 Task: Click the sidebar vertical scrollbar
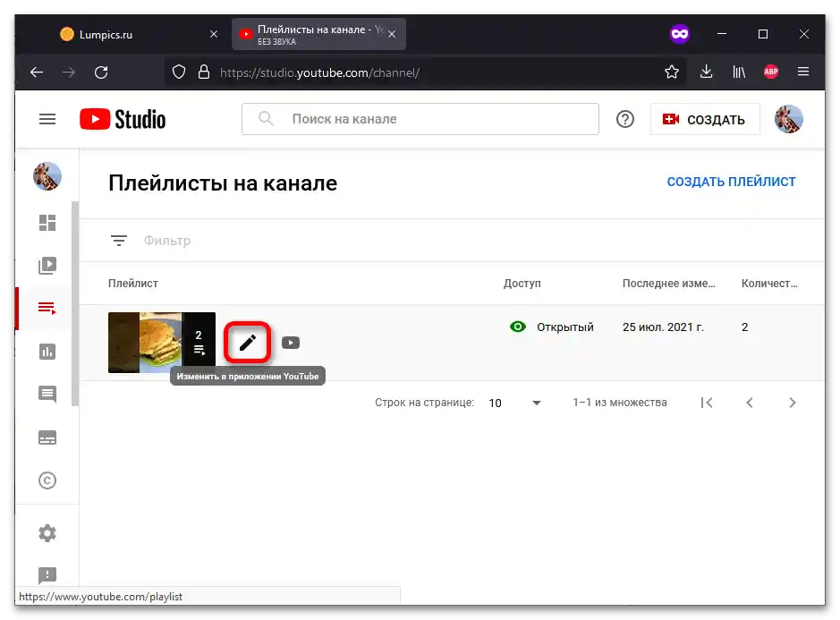pos(75,303)
